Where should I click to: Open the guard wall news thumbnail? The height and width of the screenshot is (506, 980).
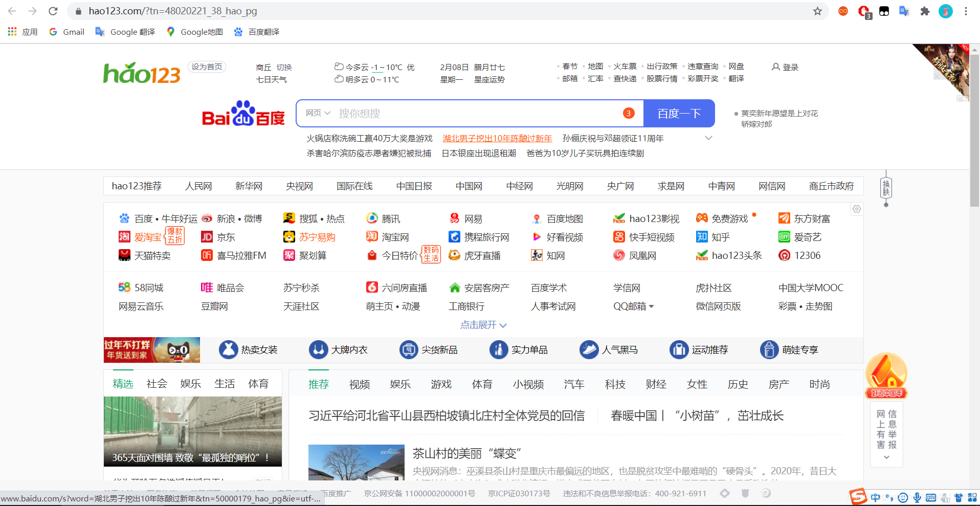pos(193,431)
